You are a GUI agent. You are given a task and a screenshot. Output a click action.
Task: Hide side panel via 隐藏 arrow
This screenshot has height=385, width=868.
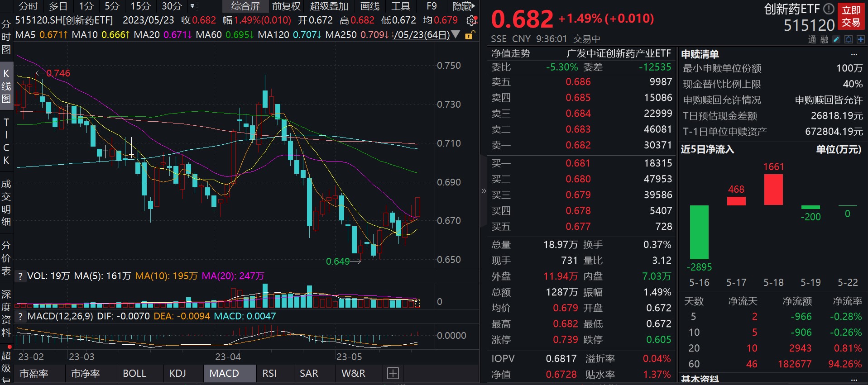pos(464,6)
